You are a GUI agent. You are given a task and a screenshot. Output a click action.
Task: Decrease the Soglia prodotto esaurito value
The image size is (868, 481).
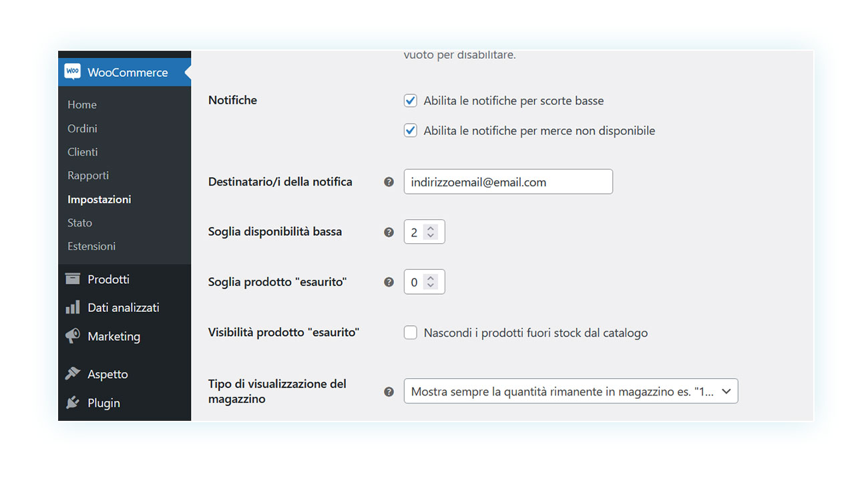click(431, 287)
